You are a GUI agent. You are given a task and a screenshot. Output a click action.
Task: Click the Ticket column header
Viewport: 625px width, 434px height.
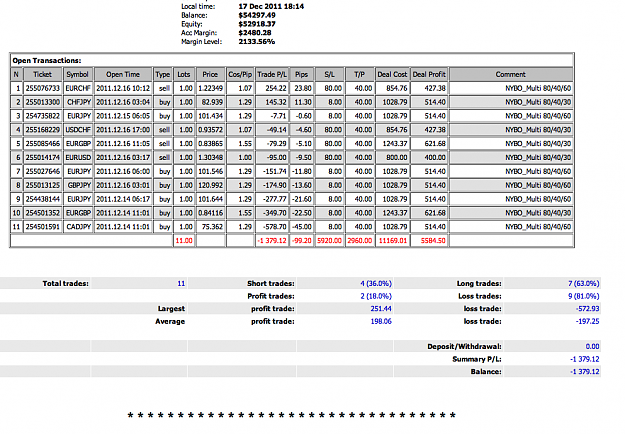pos(43,74)
